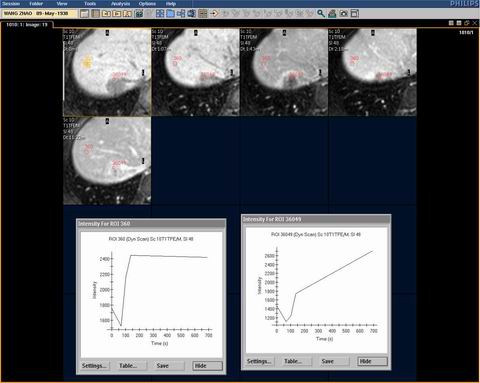This screenshot has width=480, height=383.
Task: Select the four-square grid layout toolbar icon
Action: pos(160,14)
